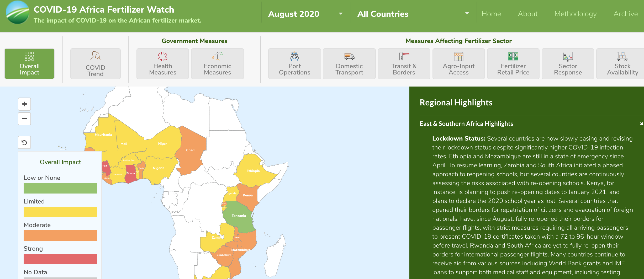Open the About page
This screenshot has height=279, width=644.
click(527, 14)
